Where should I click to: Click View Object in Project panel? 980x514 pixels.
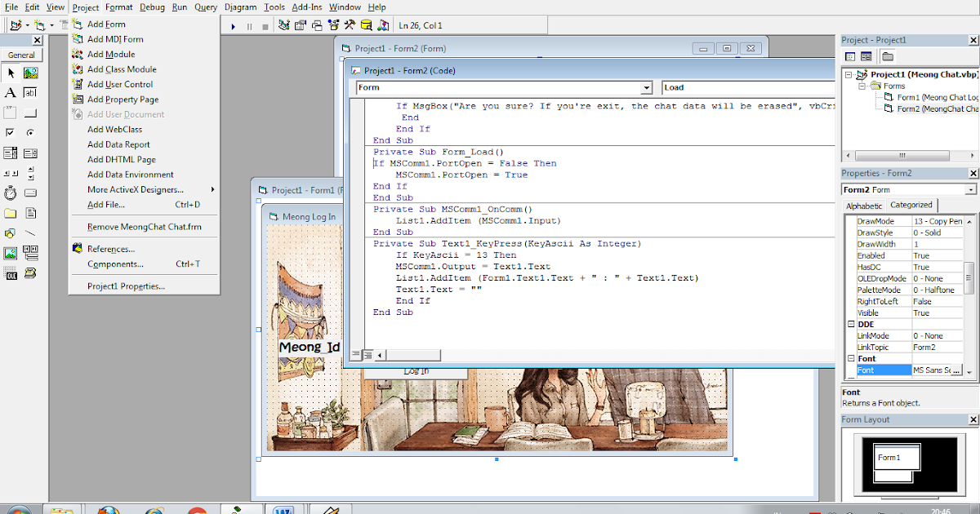(x=866, y=56)
